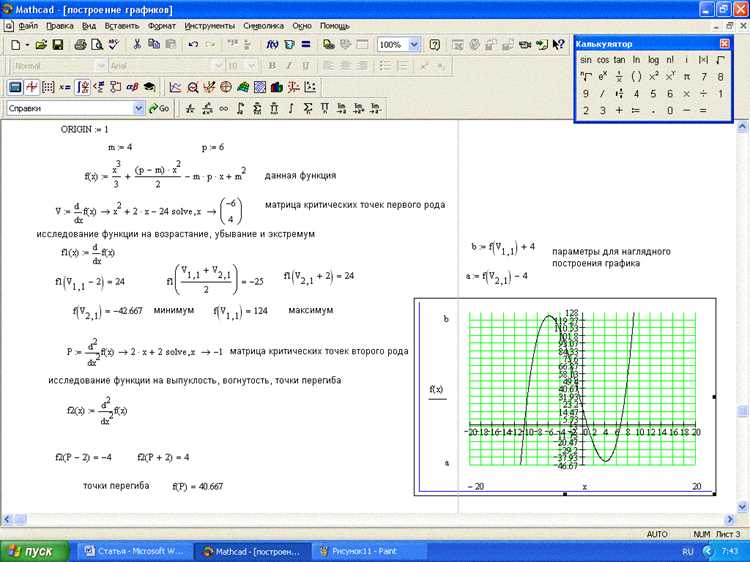
Task: Create a new worksheet with the New icon
Action: [16, 45]
